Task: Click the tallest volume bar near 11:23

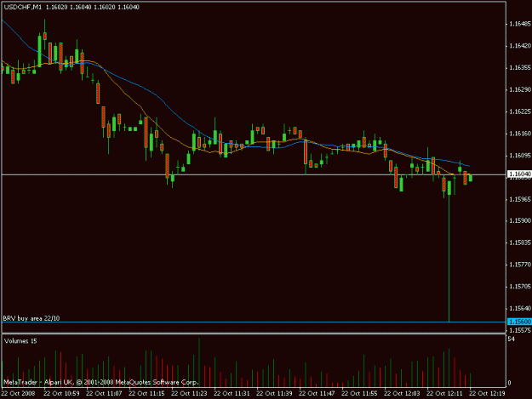Action: 199,362
